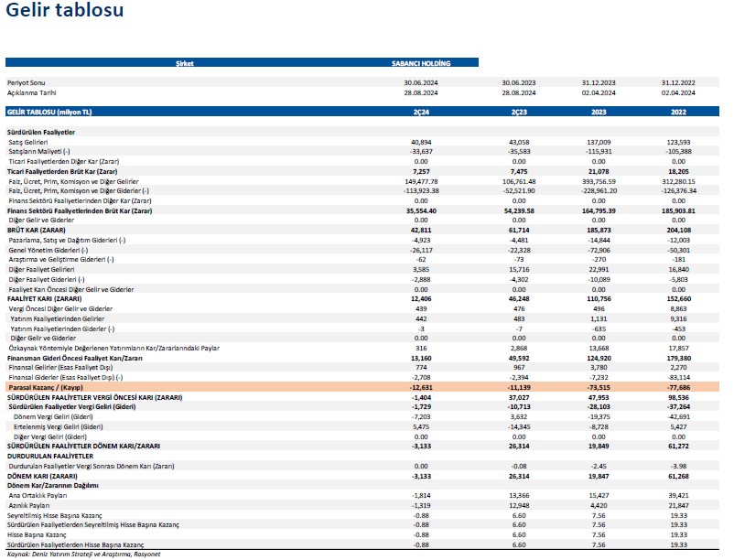Image resolution: width=734 pixels, height=560 pixels.
Task: Click the 'Periyot Sonu' row label
Action: point(27,82)
